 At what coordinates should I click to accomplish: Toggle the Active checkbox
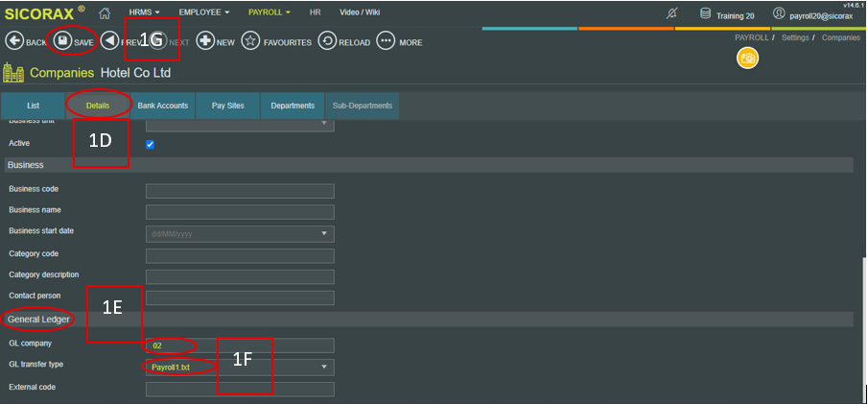click(x=150, y=145)
